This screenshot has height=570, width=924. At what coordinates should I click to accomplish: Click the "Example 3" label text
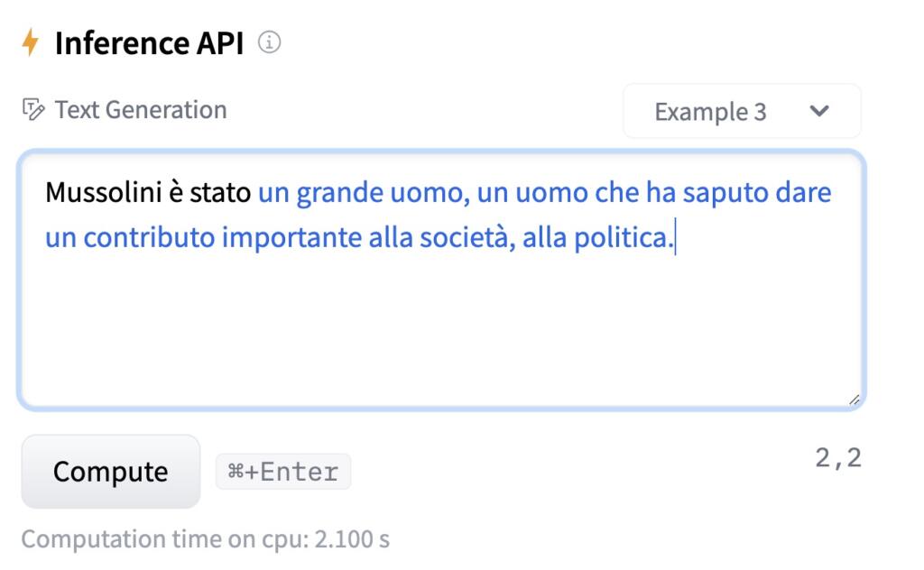pos(710,112)
